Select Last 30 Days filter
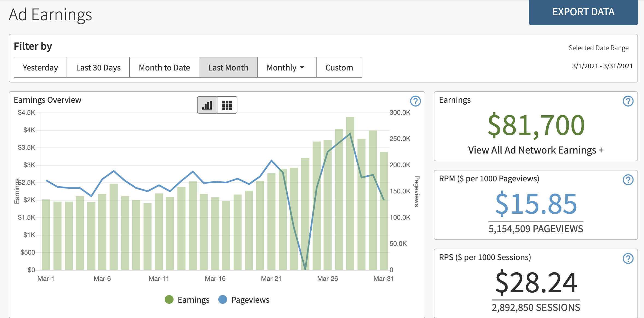644x318 pixels. click(x=98, y=67)
